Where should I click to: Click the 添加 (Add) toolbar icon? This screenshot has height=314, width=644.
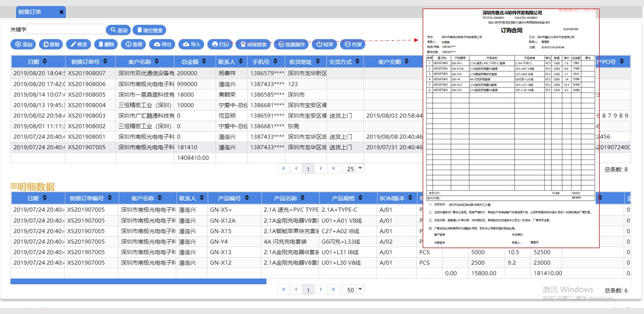[x=22, y=44]
